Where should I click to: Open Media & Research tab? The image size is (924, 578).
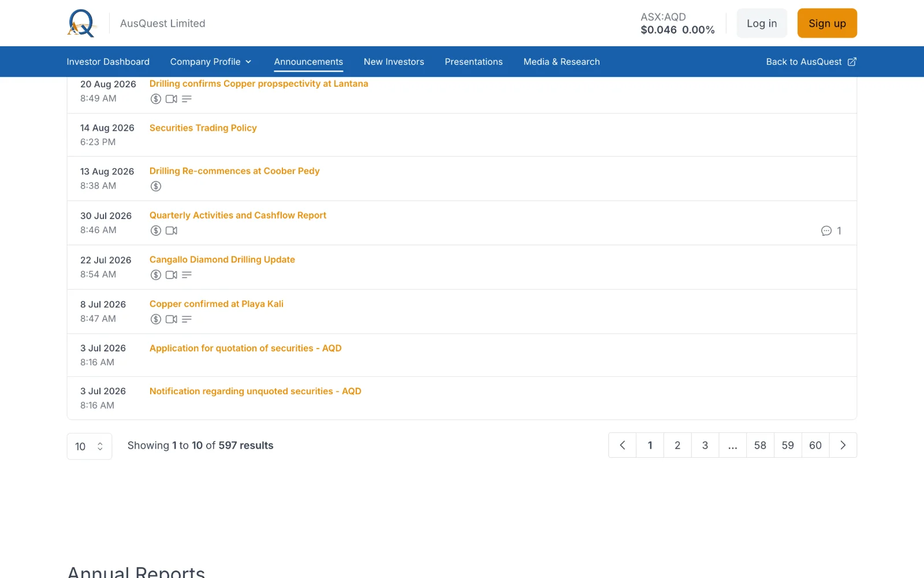click(x=561, y=62)
